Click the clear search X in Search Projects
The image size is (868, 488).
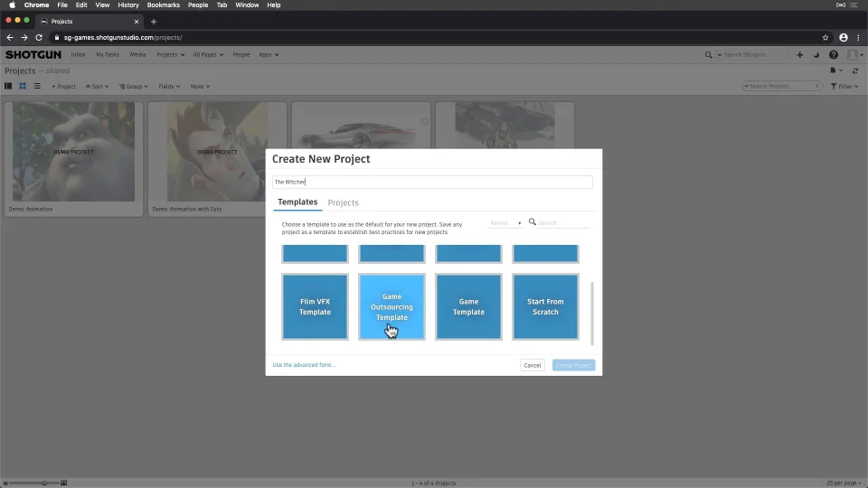click(817, 87)
